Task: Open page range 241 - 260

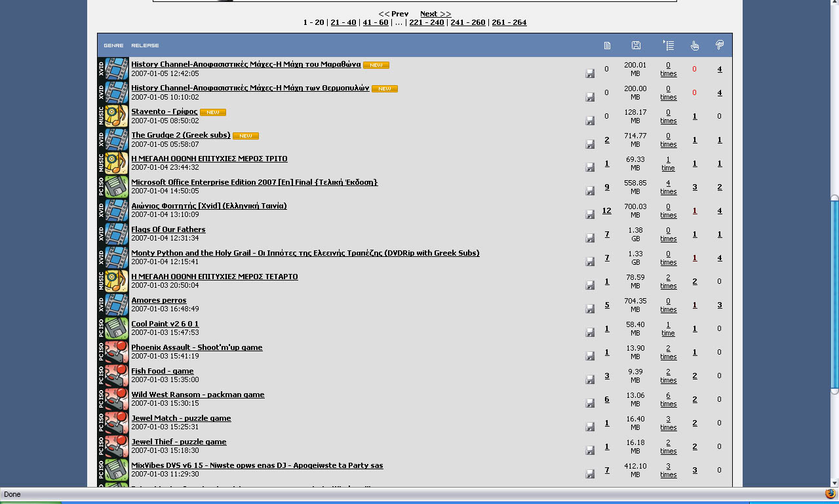Action: [x=468, y=22]
